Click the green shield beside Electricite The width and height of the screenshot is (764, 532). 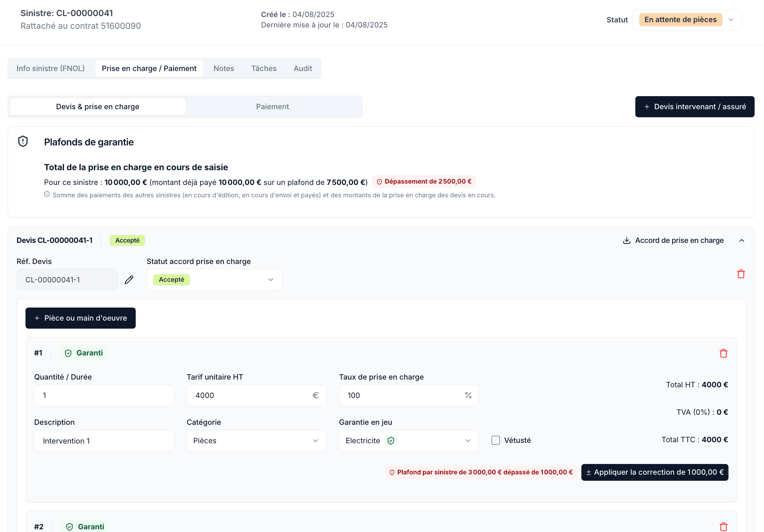tap(391, 441)
